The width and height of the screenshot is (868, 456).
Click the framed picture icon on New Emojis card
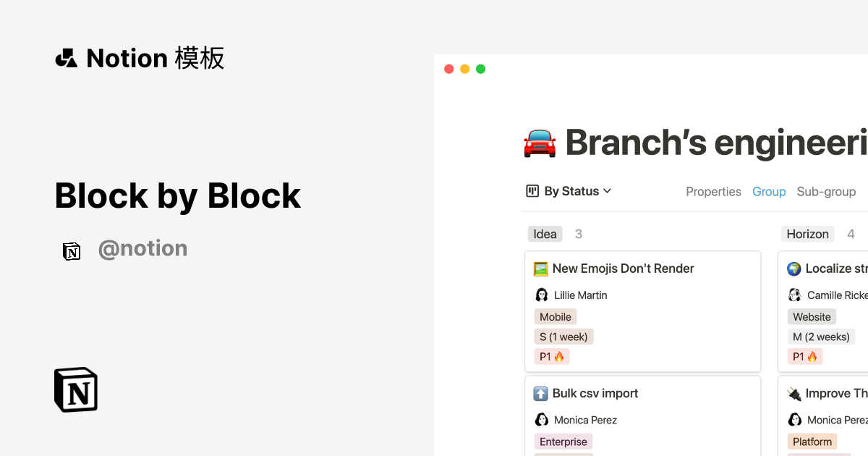point(540,268)
